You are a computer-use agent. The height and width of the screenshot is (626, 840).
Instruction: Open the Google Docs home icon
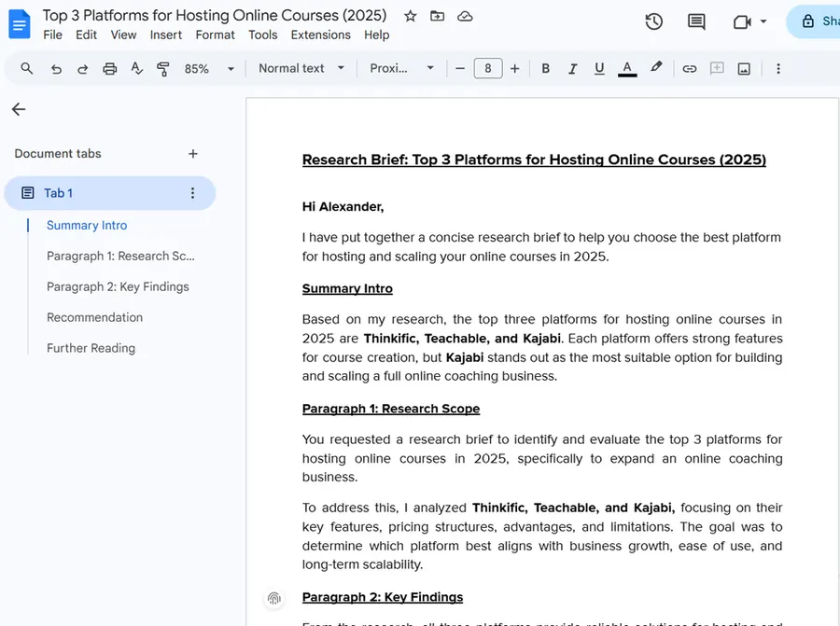[x=20, y=24]
